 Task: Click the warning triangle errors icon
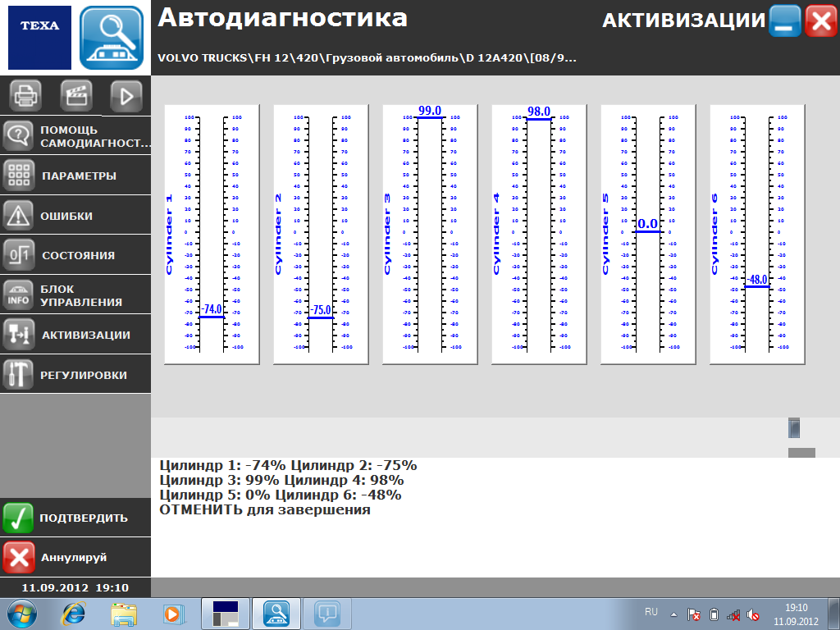pyautogui.click(x=19, y=216)
